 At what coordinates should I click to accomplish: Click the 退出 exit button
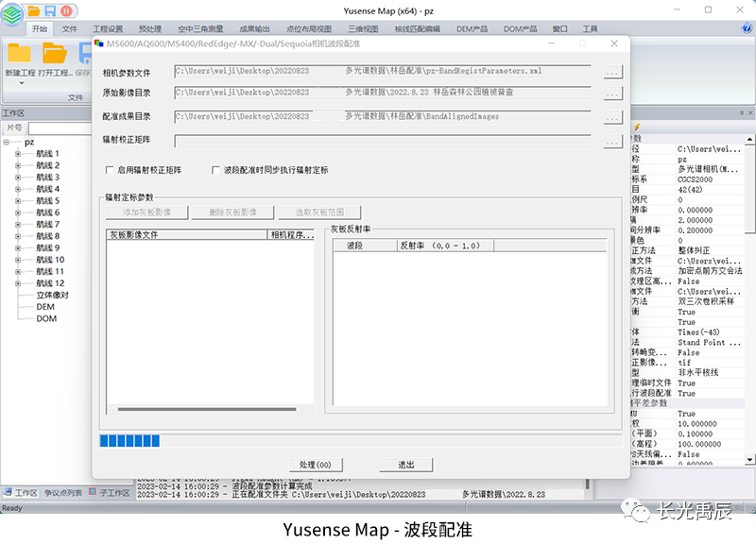[x=406, y=465]
